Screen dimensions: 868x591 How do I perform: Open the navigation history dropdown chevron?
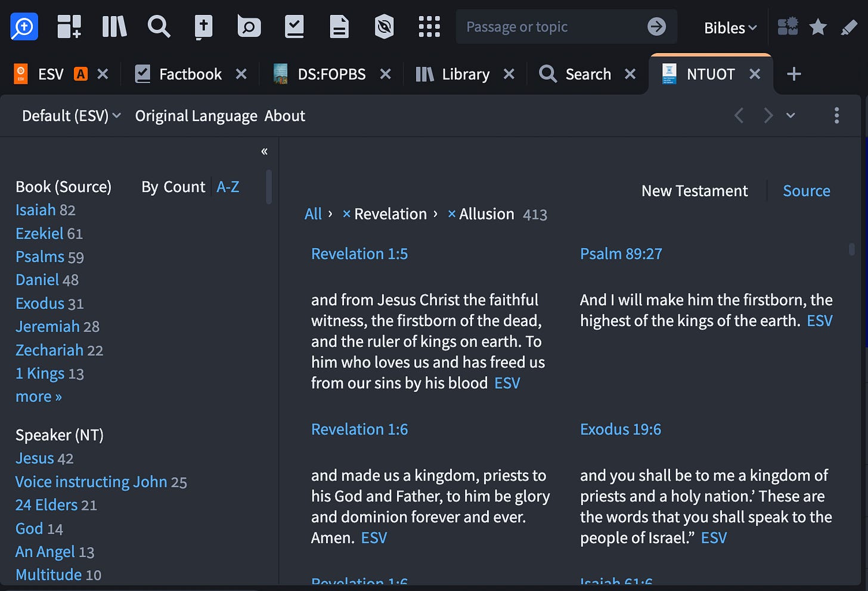(x=791, y=116)
